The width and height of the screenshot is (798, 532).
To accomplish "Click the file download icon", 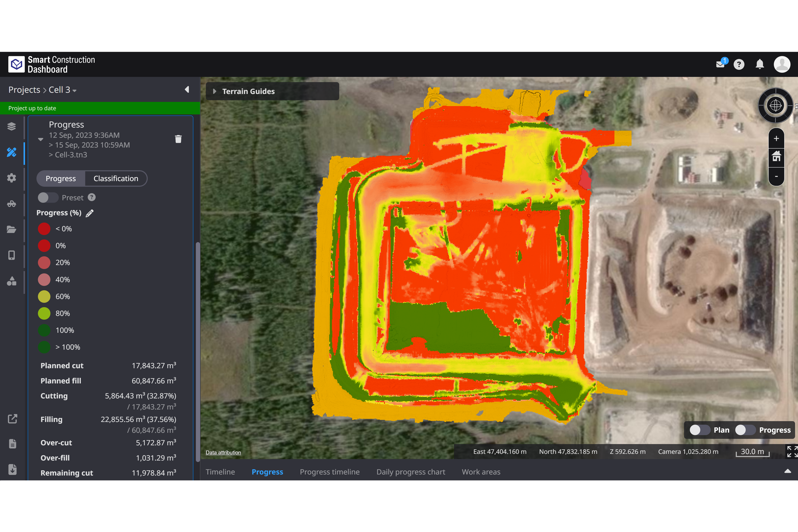I will tap(12, 469).
